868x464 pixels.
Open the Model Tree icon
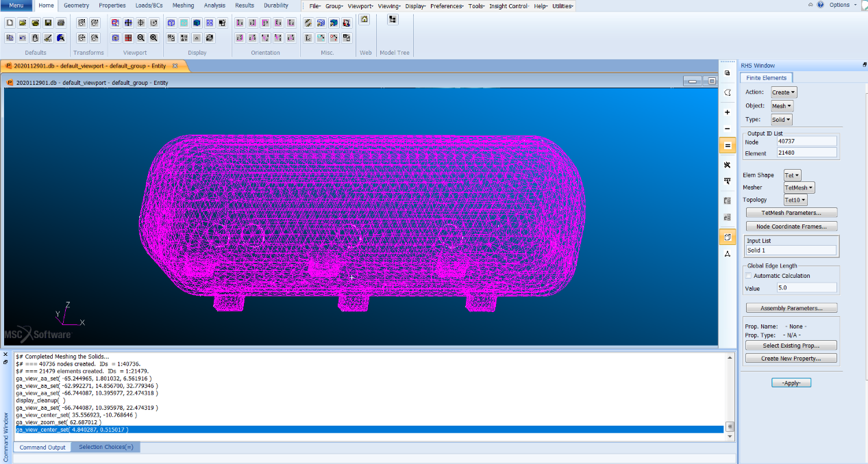(393, 20)
